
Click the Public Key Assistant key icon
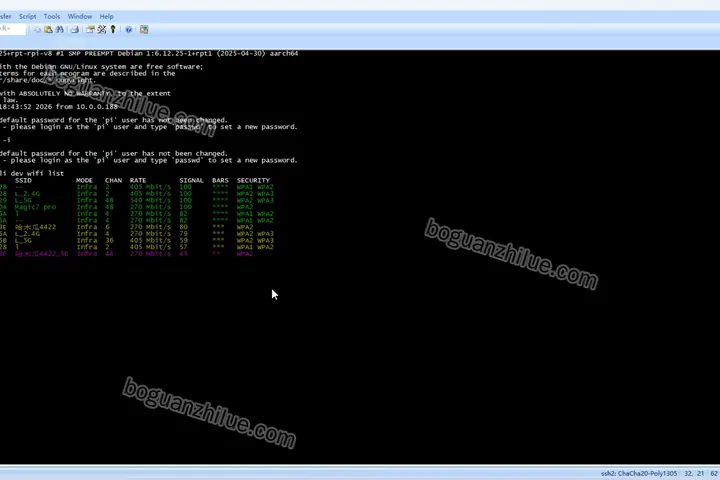pos(113,29)
